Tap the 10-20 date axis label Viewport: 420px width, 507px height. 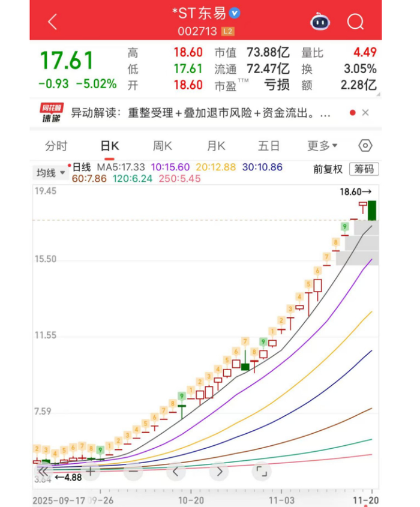(x=191, y=500)
